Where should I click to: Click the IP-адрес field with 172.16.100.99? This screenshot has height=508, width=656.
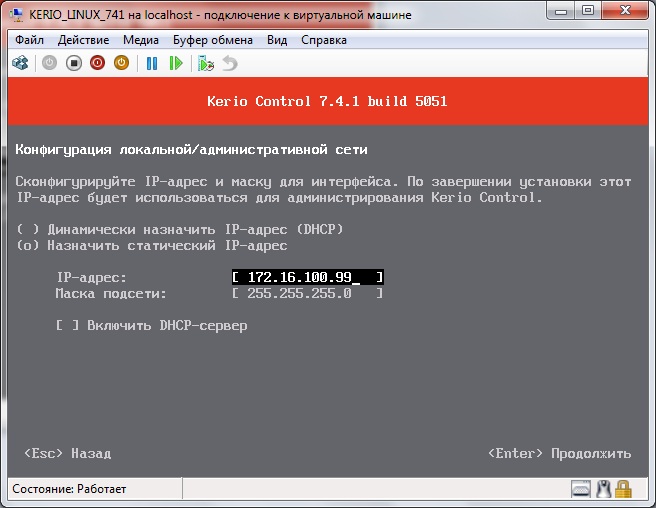tap(308, 277)
